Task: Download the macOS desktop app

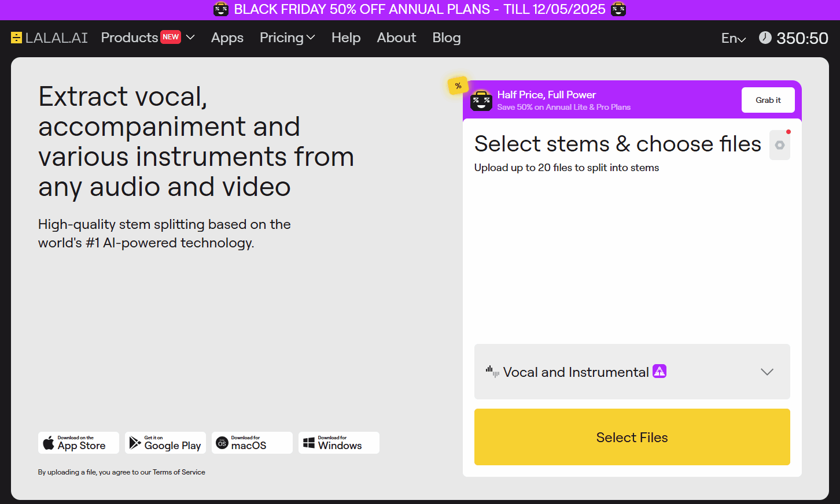Action: pos(252,443)
